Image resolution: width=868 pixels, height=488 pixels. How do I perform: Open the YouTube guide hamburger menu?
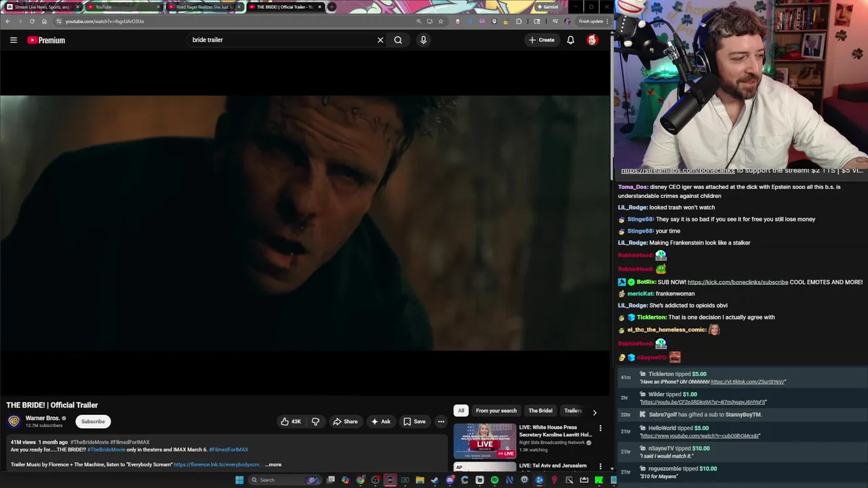(13, 40)
